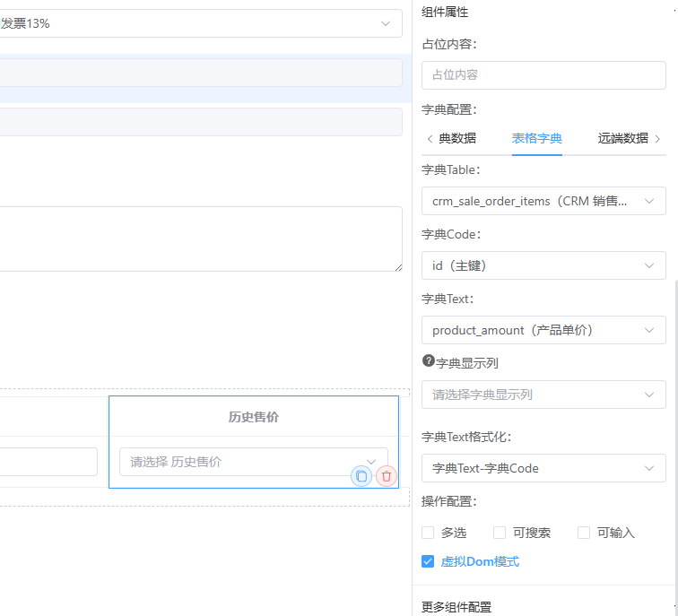The image size is (678, 616).
Task: Open the 请选择 历史售价 select box
Action: 253,462
